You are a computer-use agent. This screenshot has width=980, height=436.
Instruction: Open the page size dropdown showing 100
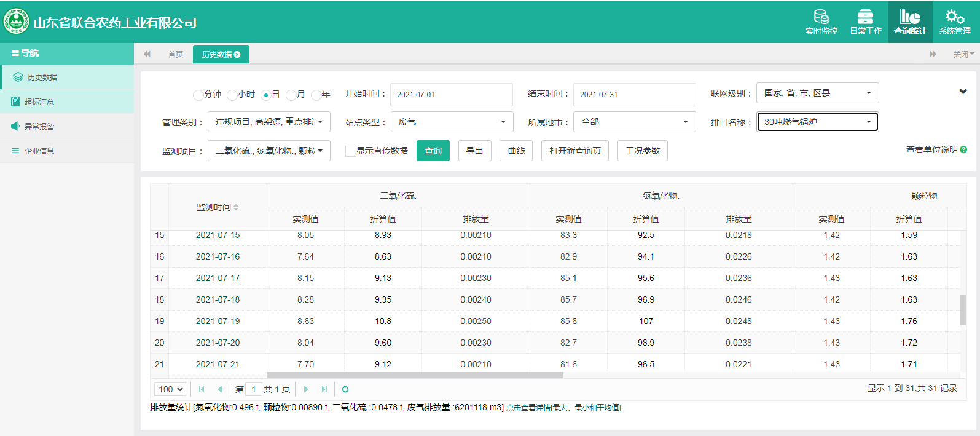tap(170, 389)
